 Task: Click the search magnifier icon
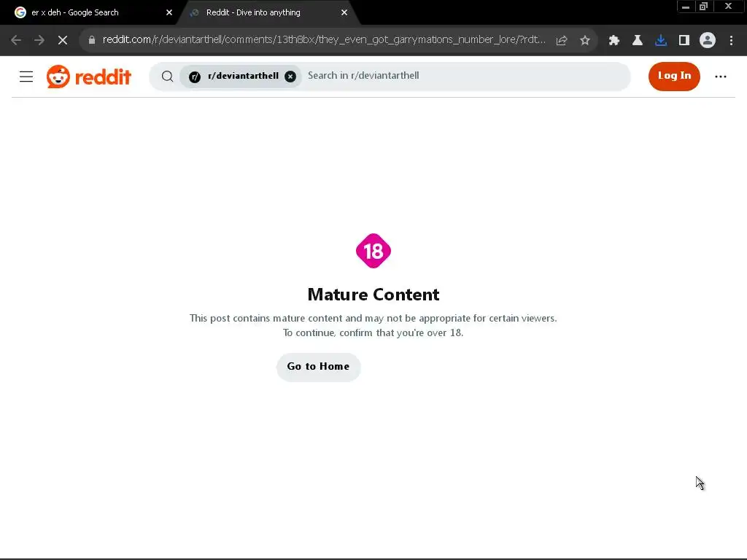167,76
